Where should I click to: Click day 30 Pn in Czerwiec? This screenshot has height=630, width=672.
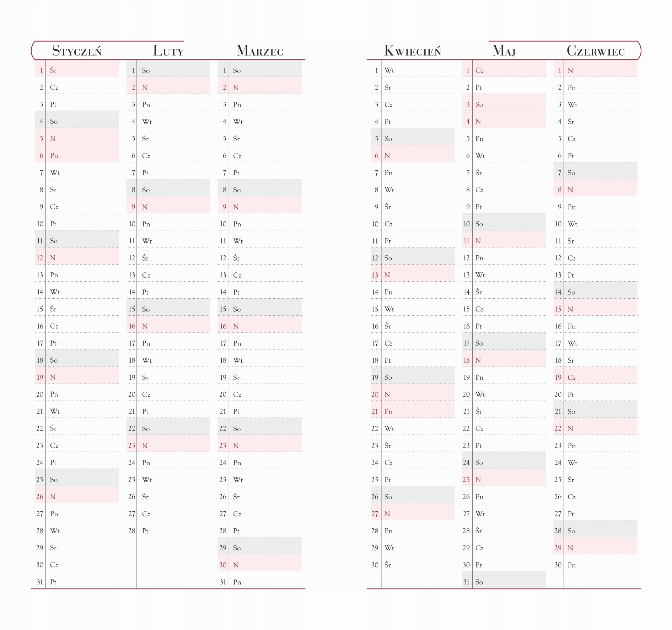click(596, 565)
